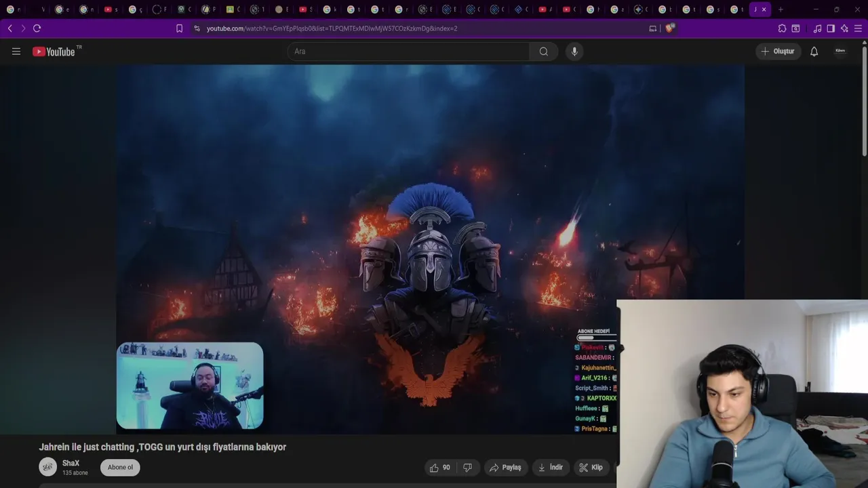Toggle the browser sidebar panel icon

pos(831,28)
